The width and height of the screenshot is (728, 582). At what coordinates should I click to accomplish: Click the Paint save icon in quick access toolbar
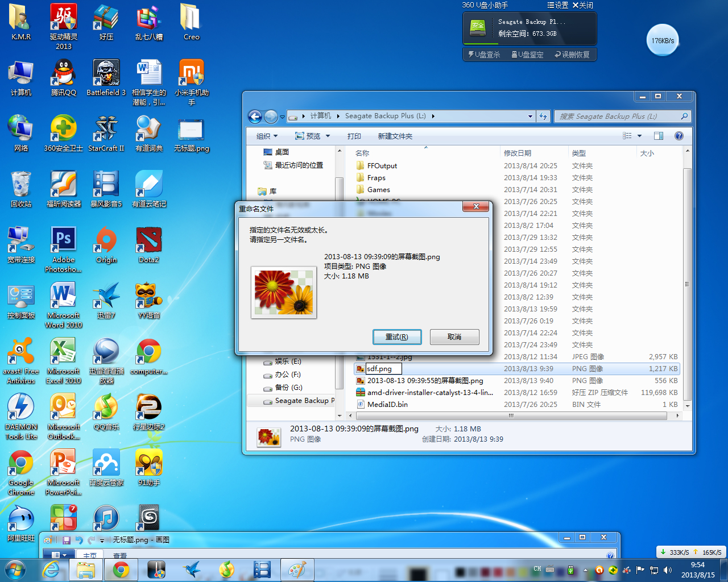(x=67, y=540)
